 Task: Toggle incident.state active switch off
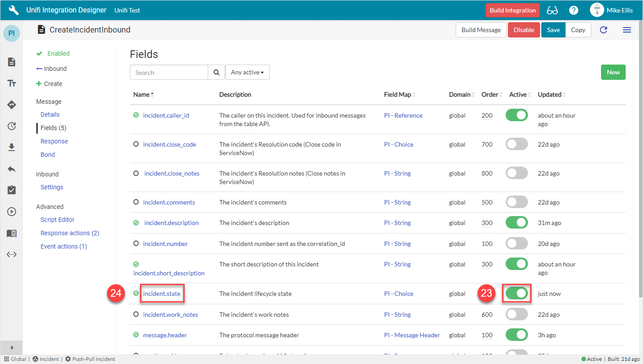tap(516, 294)
